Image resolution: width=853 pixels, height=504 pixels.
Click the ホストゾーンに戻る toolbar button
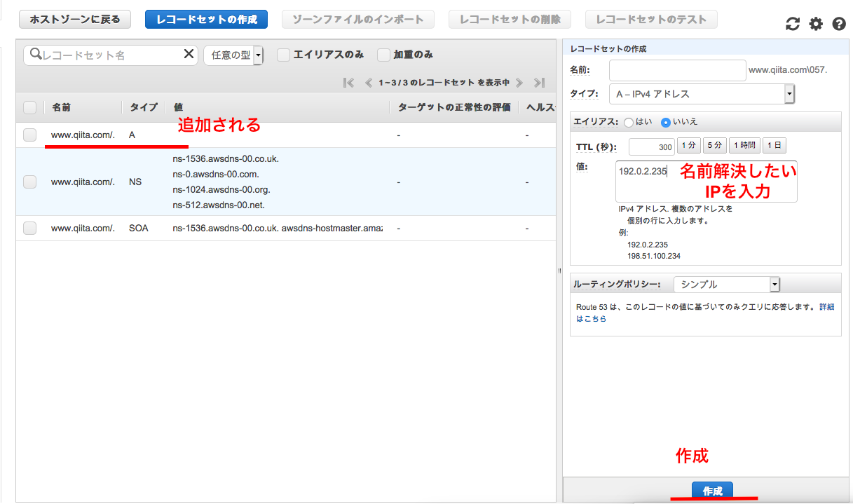(74, 19)
